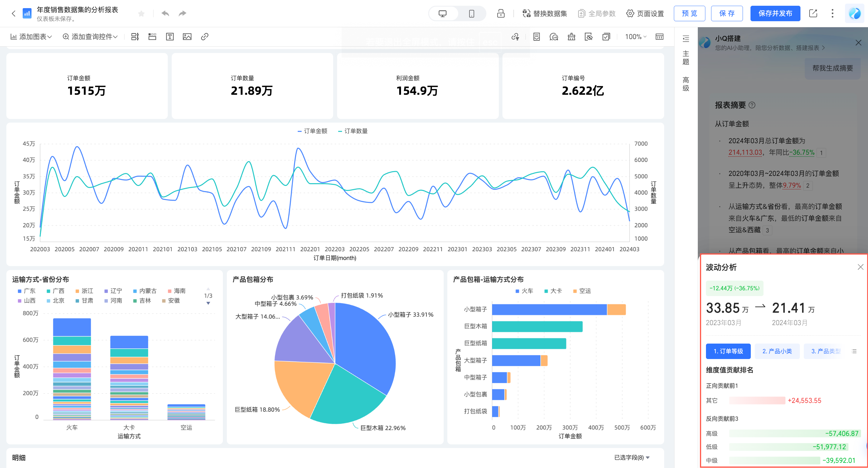868x468 pixels.
Task: Click the undo arrow icon
Action: (165, 13)
